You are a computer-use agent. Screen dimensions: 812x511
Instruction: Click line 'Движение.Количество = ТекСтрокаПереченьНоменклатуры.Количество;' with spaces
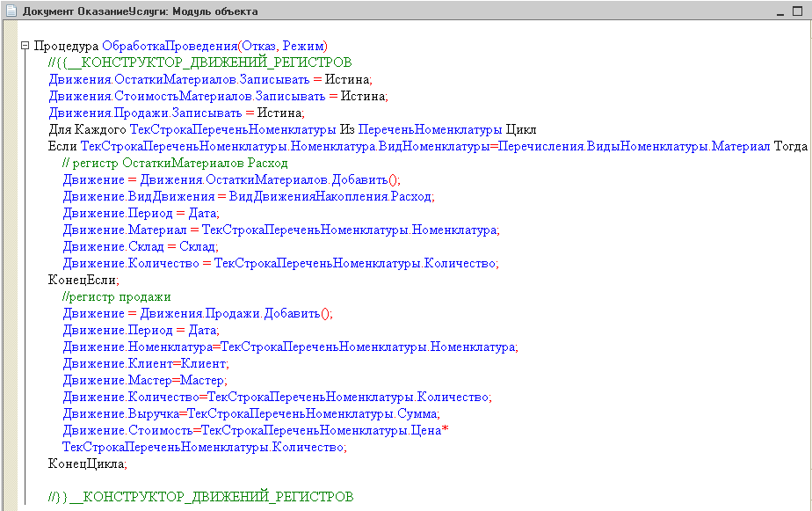click(x=280, y=264)
